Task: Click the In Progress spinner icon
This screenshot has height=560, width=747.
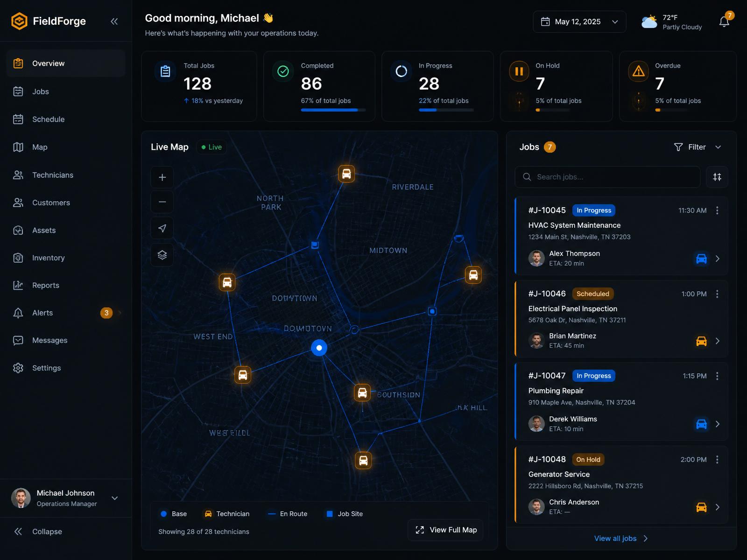Action: [401, 71]
